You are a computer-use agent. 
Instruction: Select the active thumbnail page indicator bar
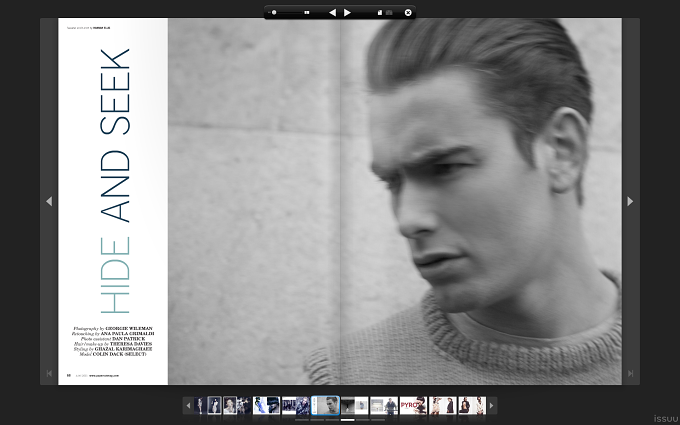pyautogui.click(x=347, y=420)
